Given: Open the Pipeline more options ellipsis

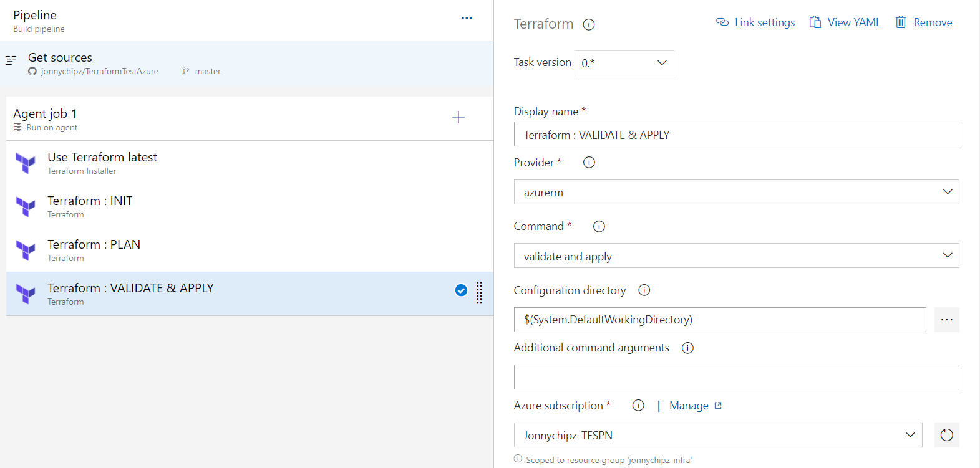Looking at the screenshot, I should click(467, 18).
